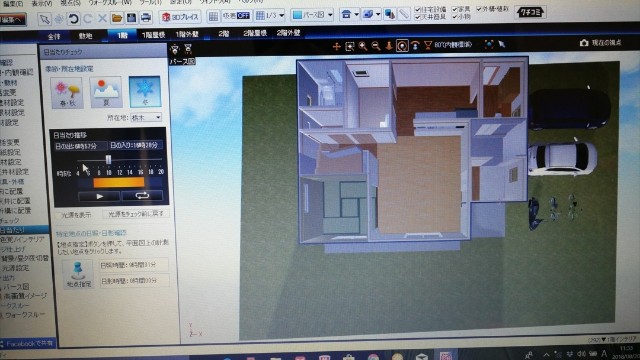Switch to the 全体 tab

coord(54,37)
